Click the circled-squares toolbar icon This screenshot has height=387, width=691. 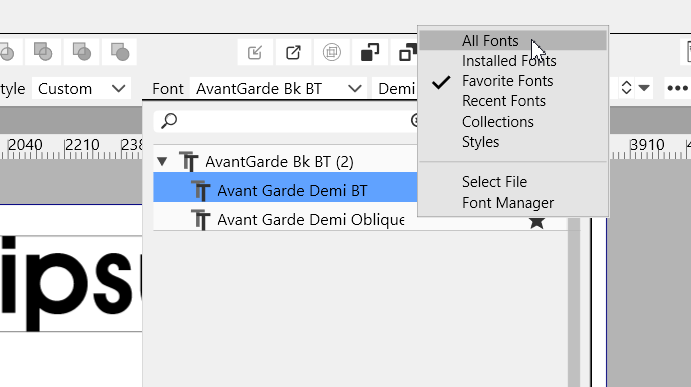coord(331,52)
